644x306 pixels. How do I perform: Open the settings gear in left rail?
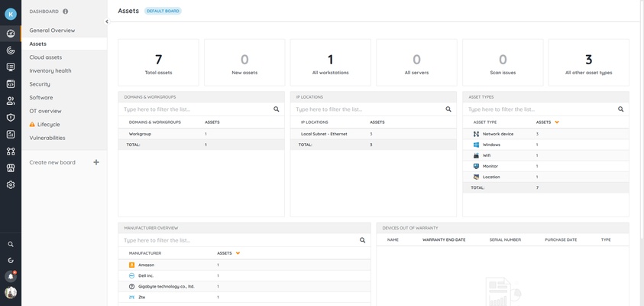(11, 184)
